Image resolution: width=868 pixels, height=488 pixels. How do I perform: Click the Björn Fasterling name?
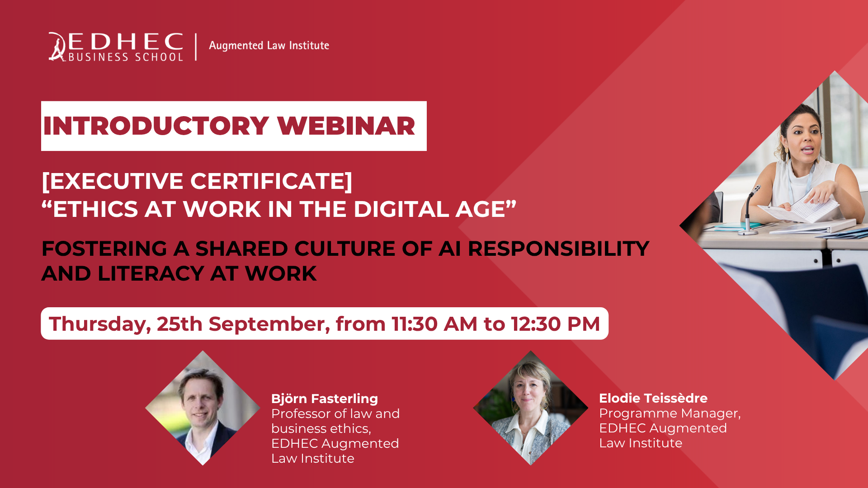pos(325,399)
